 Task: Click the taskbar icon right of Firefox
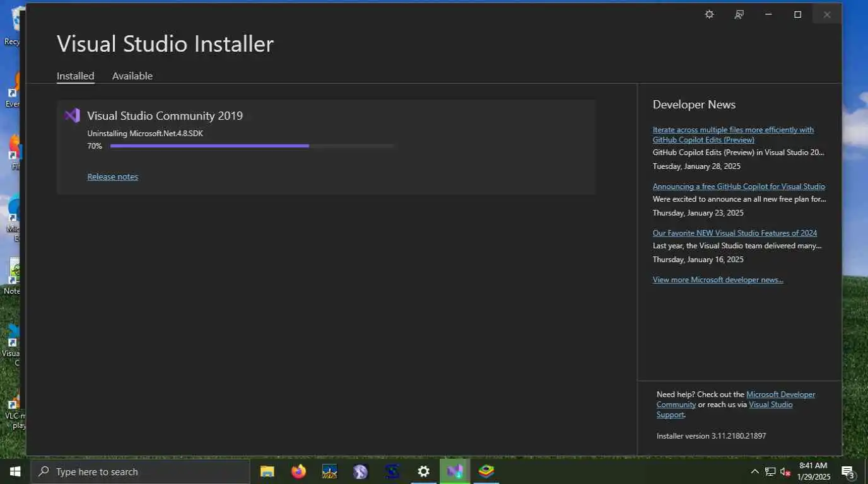(329, 471)
